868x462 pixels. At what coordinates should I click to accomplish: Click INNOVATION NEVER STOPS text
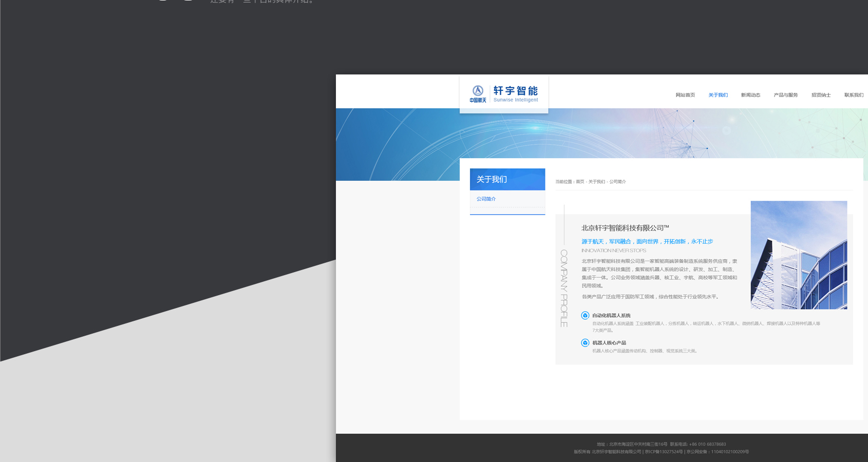(614, 251)
